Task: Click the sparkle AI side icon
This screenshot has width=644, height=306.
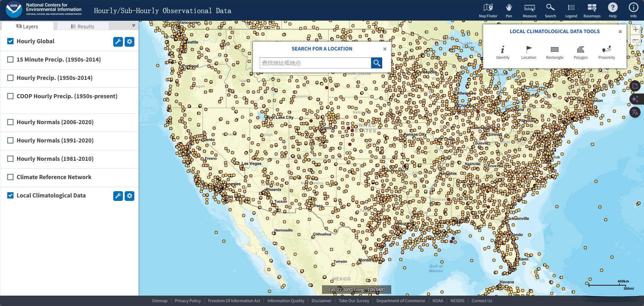Action: click(x=635, y=99)
